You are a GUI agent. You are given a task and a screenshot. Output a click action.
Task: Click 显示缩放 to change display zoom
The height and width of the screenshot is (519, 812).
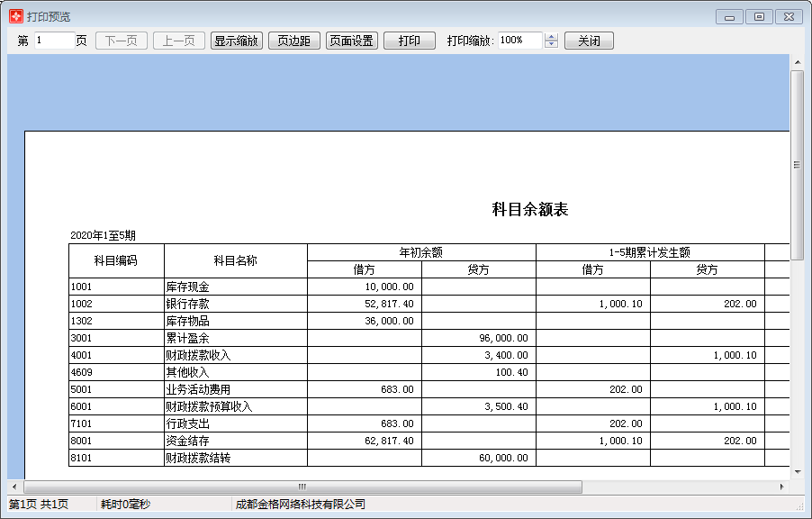tap(236, 40)
